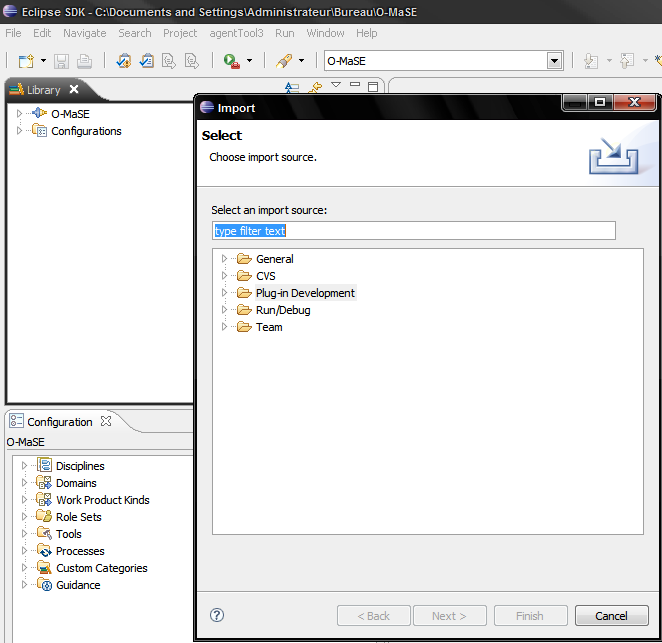This screenshot has width=662, height=643.
Task: Click the second checklist toolbar icon
Action: 147,61
